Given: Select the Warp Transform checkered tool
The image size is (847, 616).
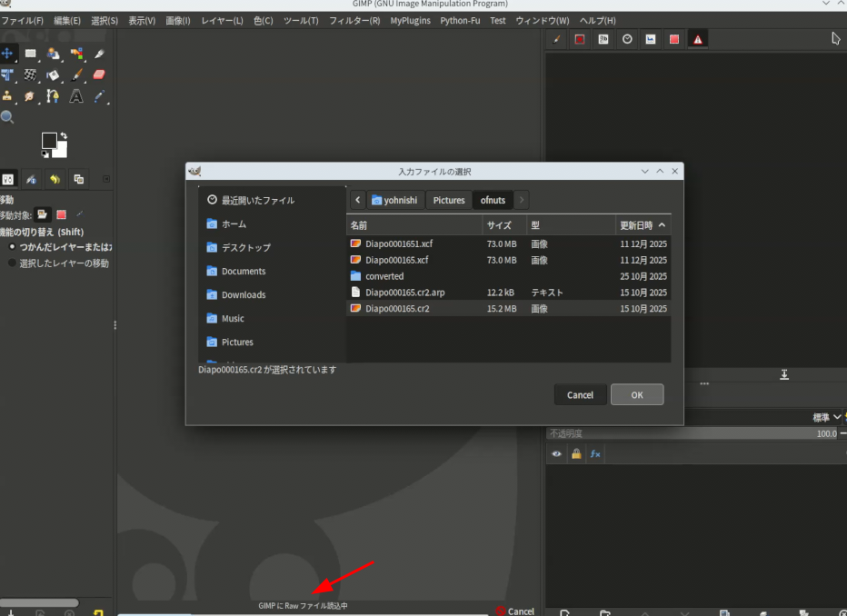Looking at the screenshot, I should [31, 75].
